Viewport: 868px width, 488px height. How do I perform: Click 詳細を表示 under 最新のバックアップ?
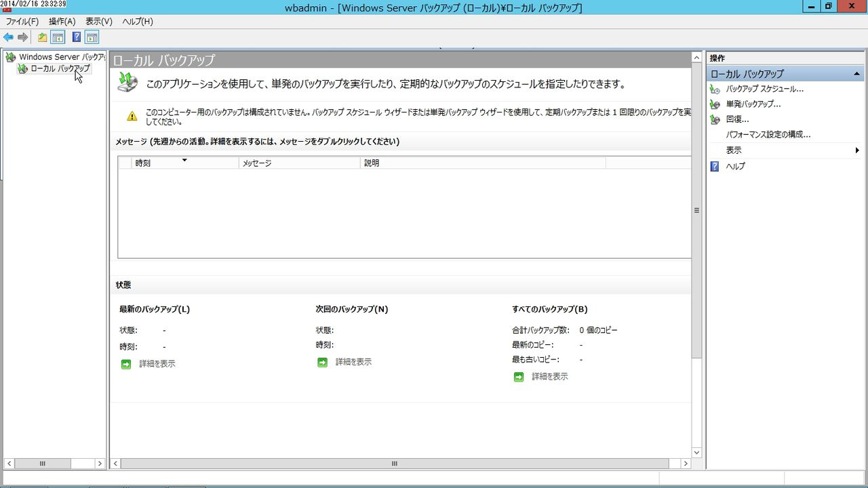157,364
